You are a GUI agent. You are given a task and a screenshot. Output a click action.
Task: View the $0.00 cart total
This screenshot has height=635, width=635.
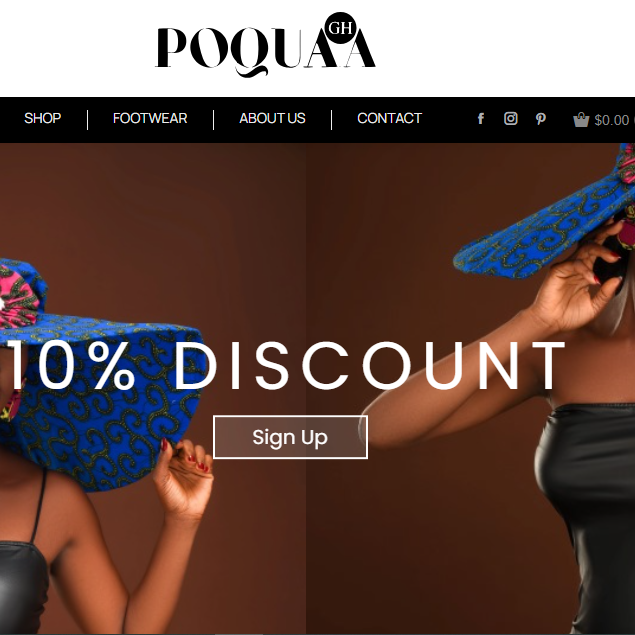point(612,120)
